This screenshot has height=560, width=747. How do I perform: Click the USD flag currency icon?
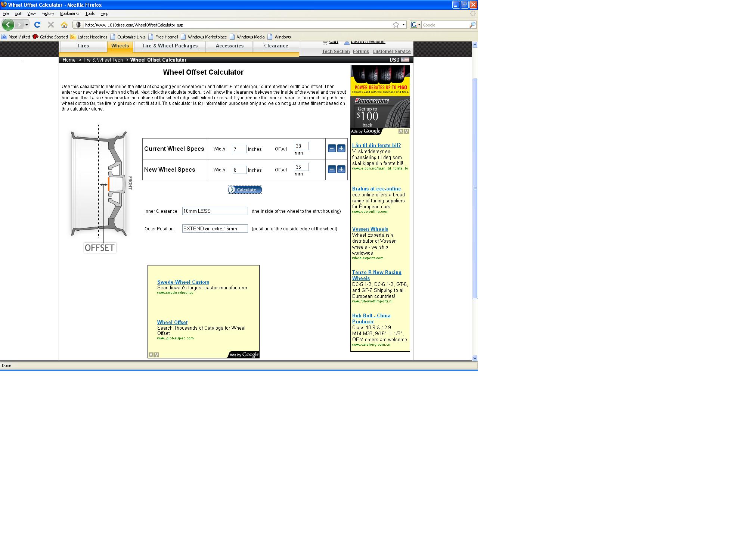405,60
